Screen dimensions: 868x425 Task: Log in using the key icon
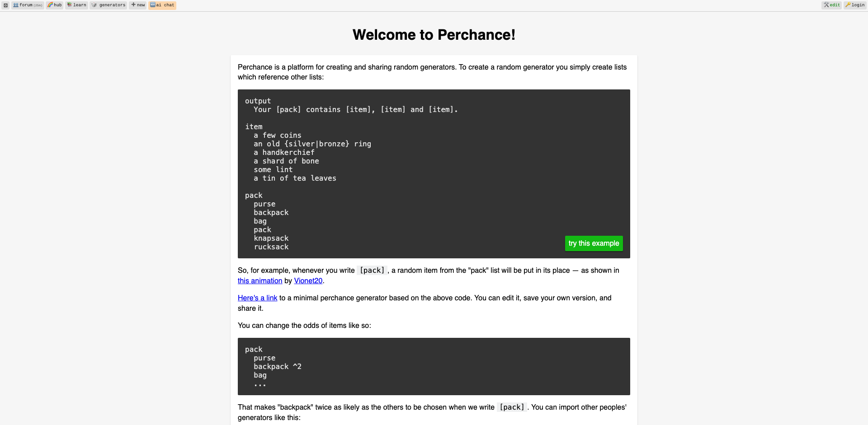pos(854,5)
